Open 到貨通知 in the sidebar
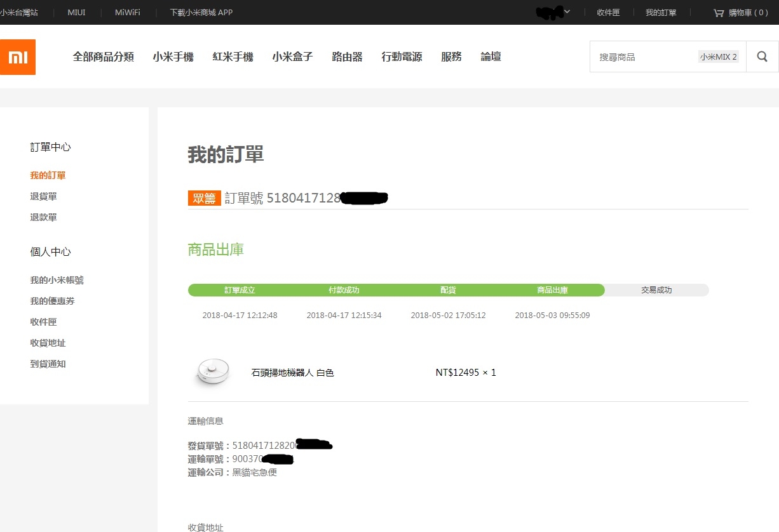 [48, 364]
